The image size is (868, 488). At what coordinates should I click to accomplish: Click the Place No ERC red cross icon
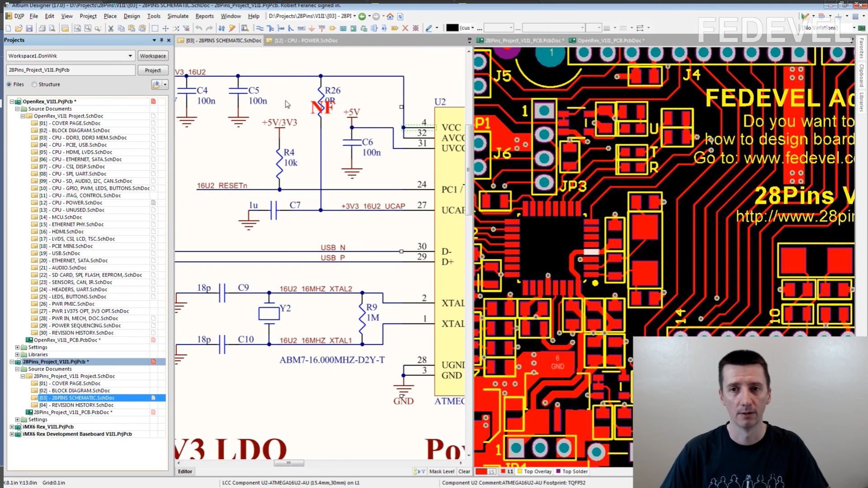pos(405,28)
